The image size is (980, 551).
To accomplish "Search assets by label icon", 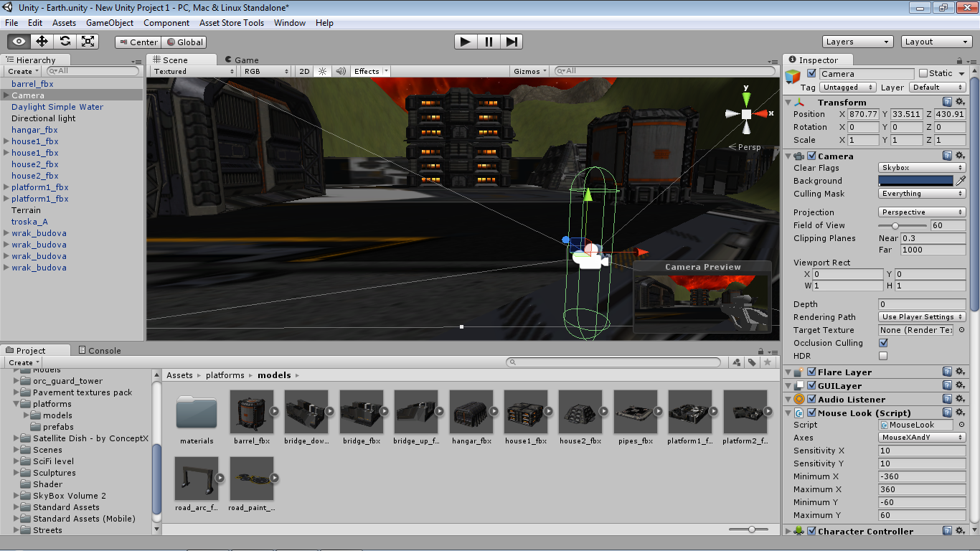I will (752, 362).
